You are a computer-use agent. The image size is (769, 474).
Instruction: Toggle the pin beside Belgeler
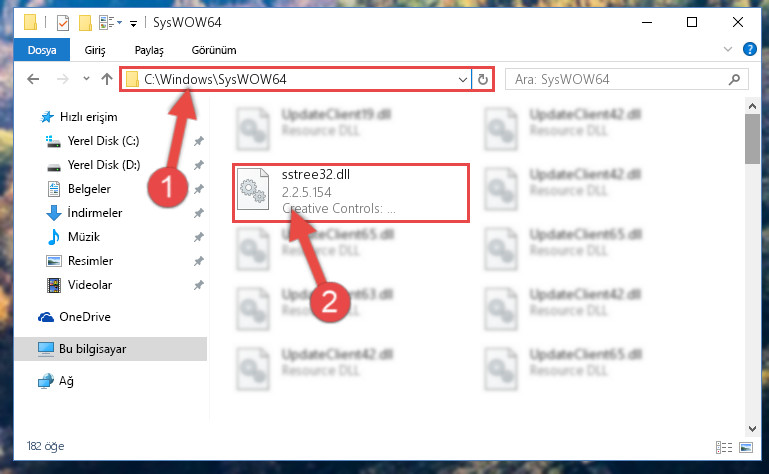click(x=199, y=189)
